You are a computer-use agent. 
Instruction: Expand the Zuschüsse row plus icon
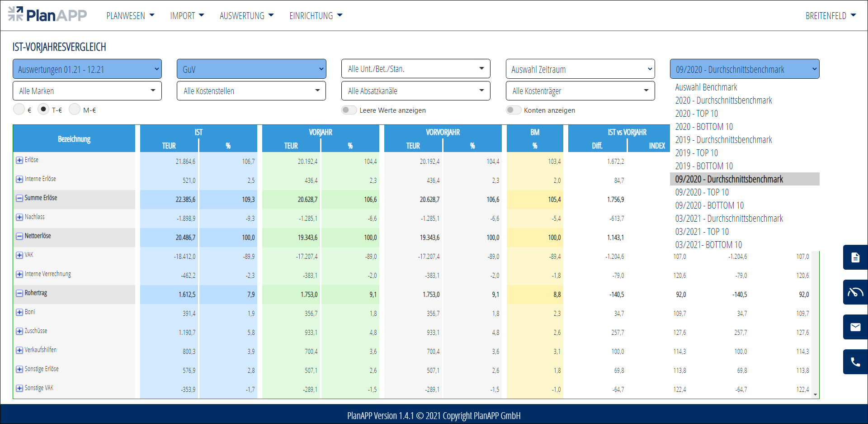tap(19, 331)
